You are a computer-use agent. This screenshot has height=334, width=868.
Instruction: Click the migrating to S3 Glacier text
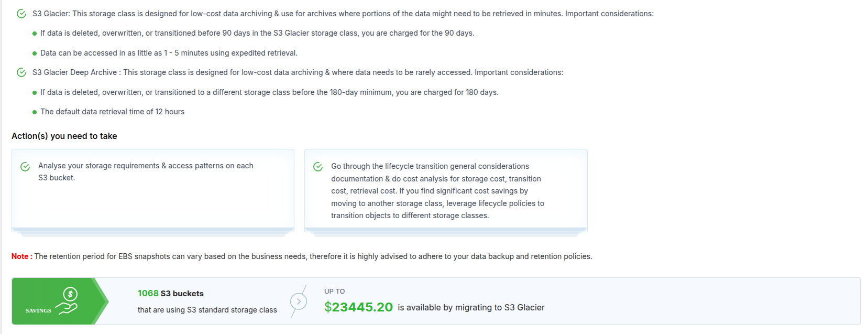click(x=471, y=308)
